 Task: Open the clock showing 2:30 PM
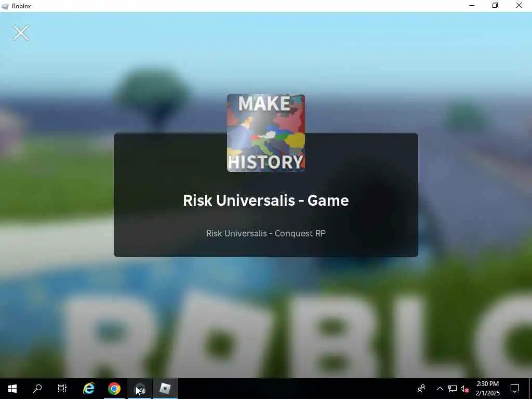point(487,389)
